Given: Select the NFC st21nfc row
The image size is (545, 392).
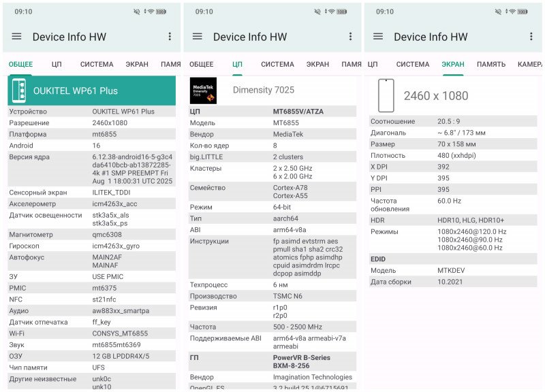Looking at the screenshot, I should [91, 299].
